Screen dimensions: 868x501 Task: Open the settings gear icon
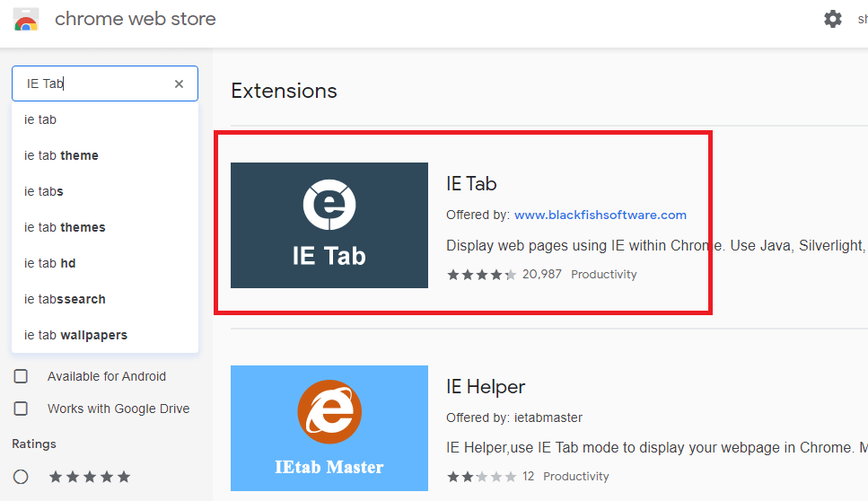(x=833, y=19)
